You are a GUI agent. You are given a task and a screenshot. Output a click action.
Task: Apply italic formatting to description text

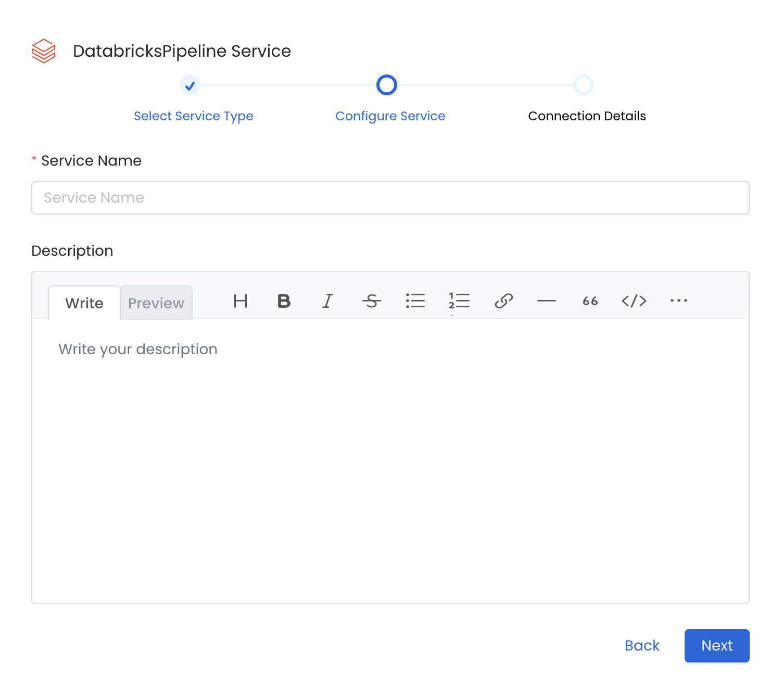pos(327,301)
